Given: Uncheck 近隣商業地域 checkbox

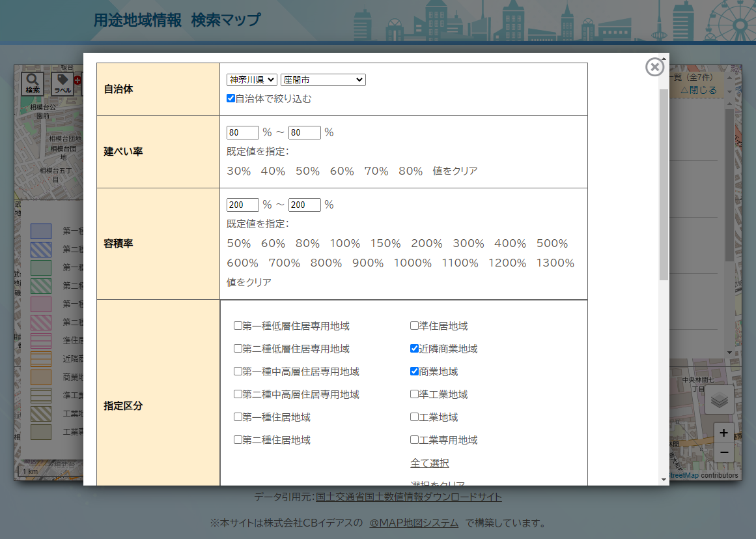Looking at the screenshot, I should point(414,349).
